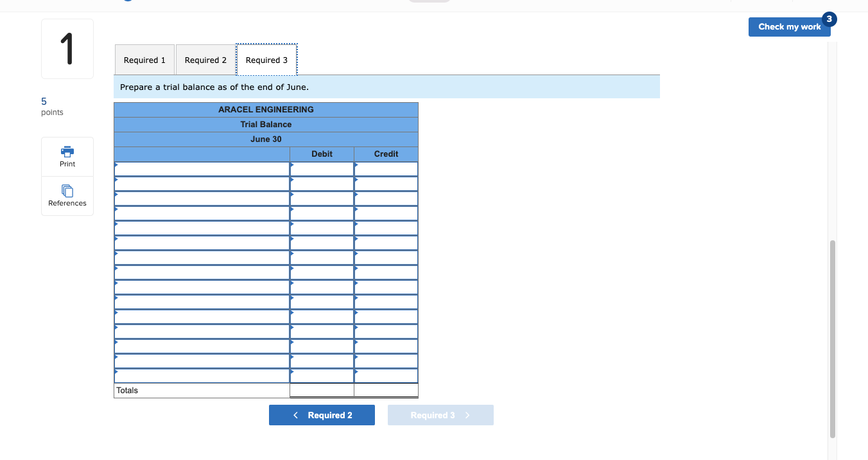
Task: Navigate back using the Required 2 button
Action: pyautogui.click(x=322, y=415)
